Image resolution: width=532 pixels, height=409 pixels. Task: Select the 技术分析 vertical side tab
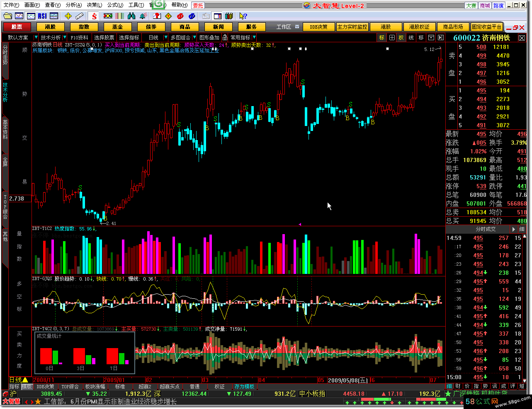5,92
